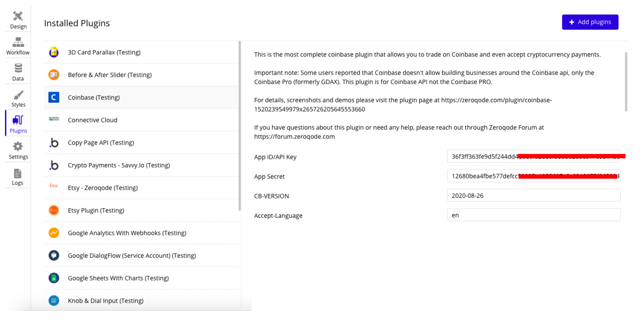Select Coinbase (Testing) plugin row

[x=141, y=97]
